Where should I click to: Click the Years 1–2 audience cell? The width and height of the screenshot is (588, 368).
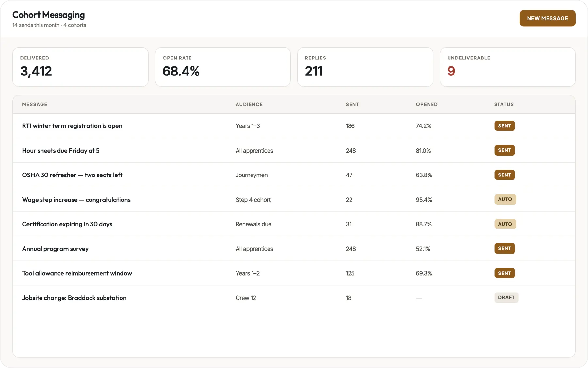[x=248, y=273]
